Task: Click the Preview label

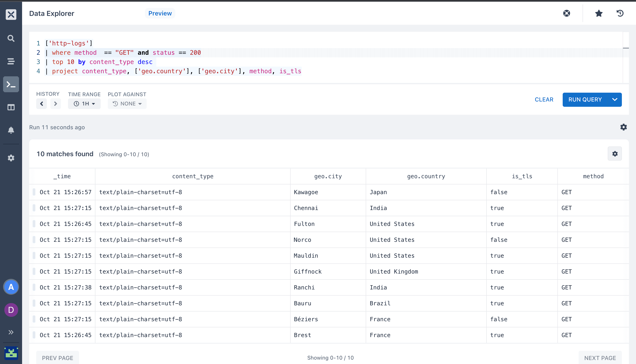Action: [x=160, y=13]
